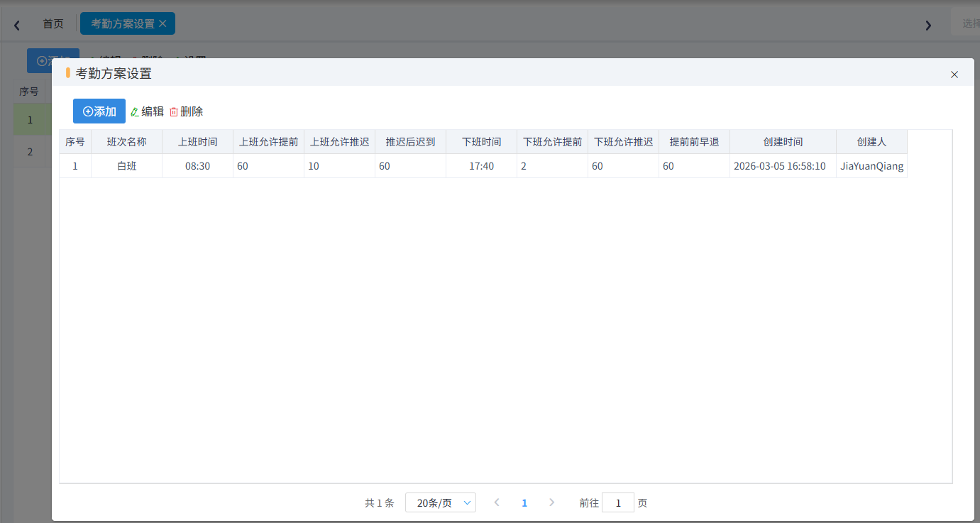The height and width of the screenshot is (523, 980).
Task: Click 编辑 in the dialog toolbar
Action: (148, 111)
